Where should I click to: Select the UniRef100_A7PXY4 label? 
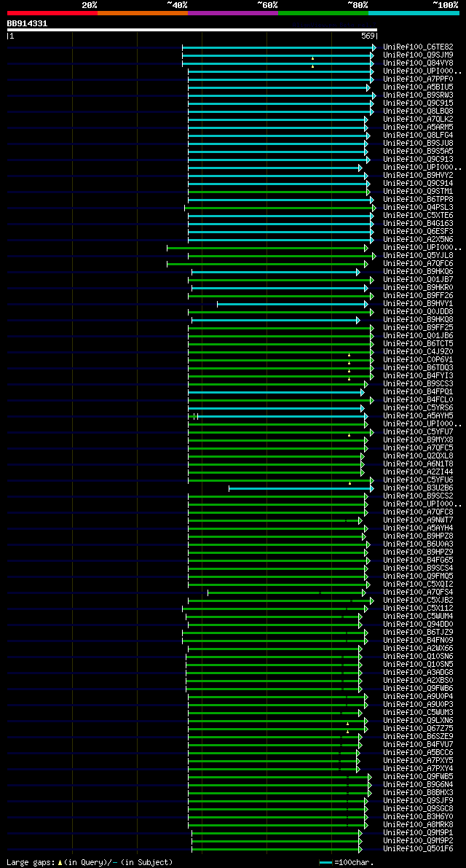(x=418, y=769)
